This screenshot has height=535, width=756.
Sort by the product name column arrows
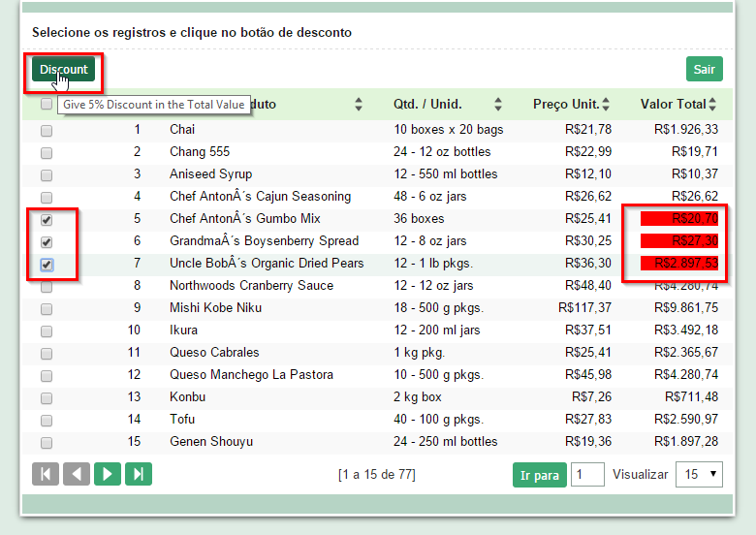pos(359,105)
